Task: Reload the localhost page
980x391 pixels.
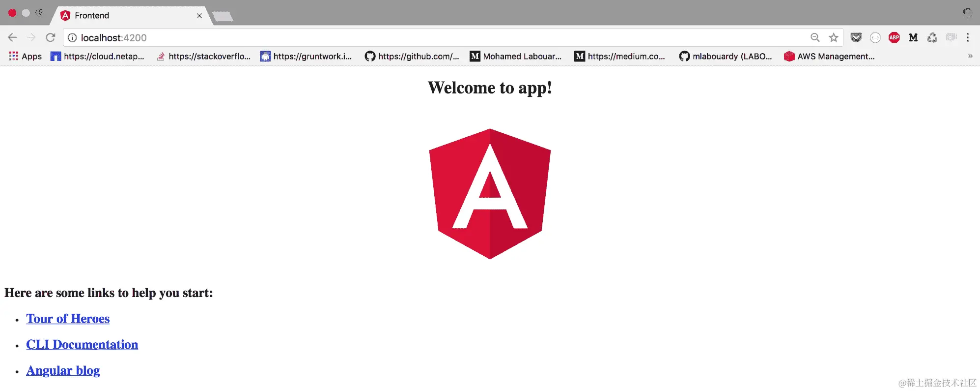Action: pyautogui.click(x=50, y=37)
